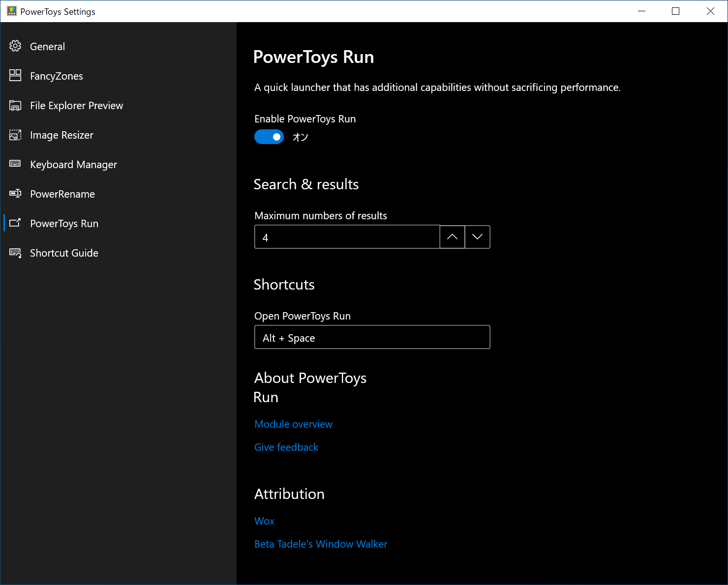Click the PowerToys Run launcher icon

(x=15, y=223)
